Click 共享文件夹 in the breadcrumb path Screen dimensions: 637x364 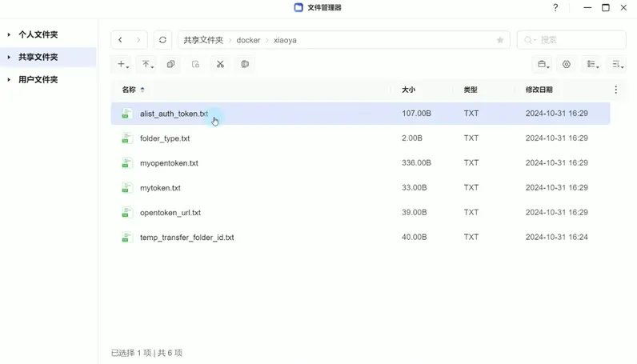203,40
